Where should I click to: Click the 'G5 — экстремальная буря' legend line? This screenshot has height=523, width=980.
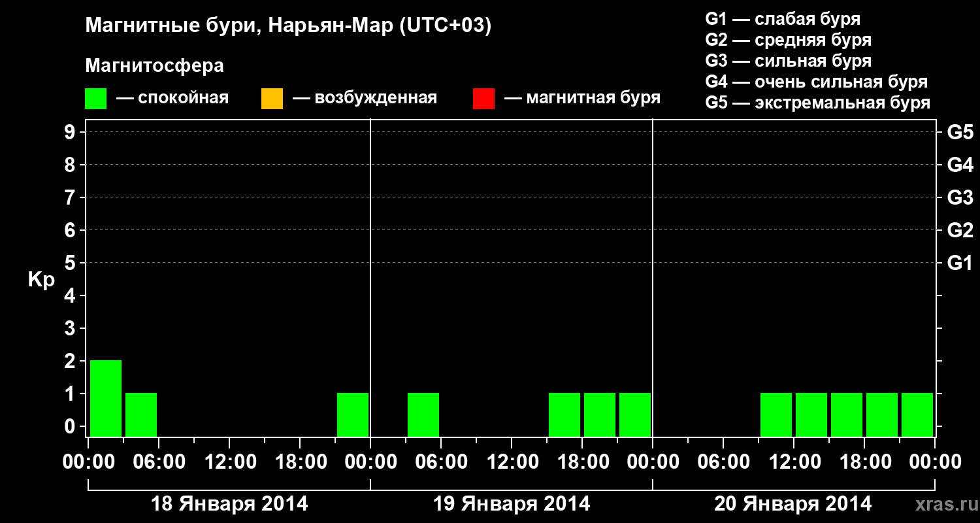[818, 103]
